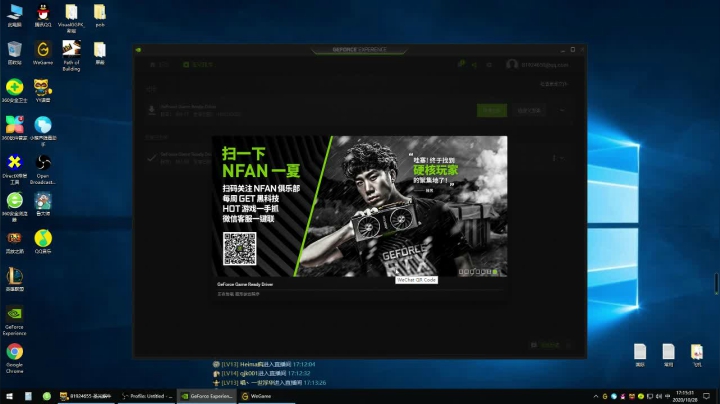Show hidden system tray icons chevron
Viewport: 720px width, 404px height.
pos(596,396)
